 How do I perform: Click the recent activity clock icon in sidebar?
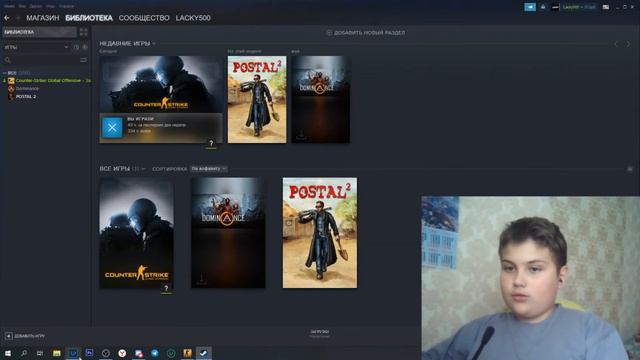[x=76, y=47]
